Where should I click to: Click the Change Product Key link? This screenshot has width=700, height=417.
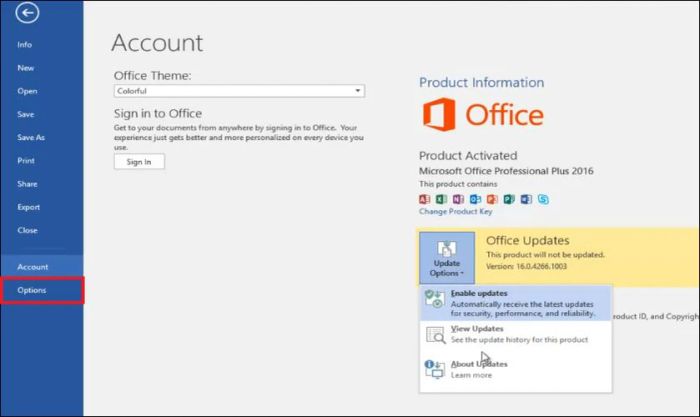tap(455, 212)
